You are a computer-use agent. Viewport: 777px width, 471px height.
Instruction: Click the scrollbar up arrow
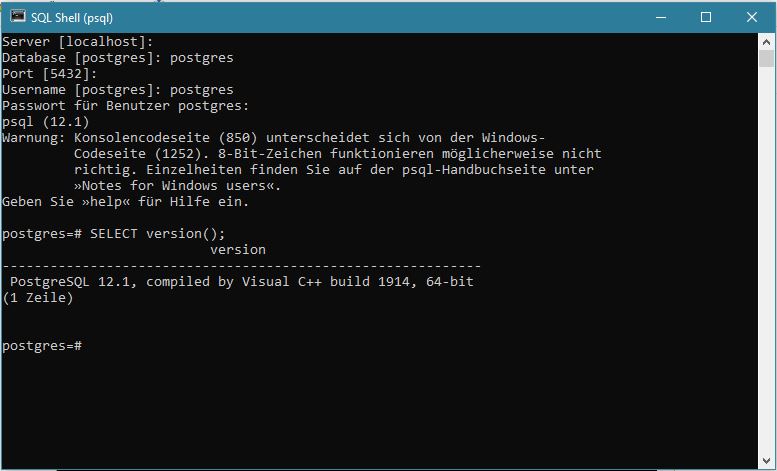(767, 42)
